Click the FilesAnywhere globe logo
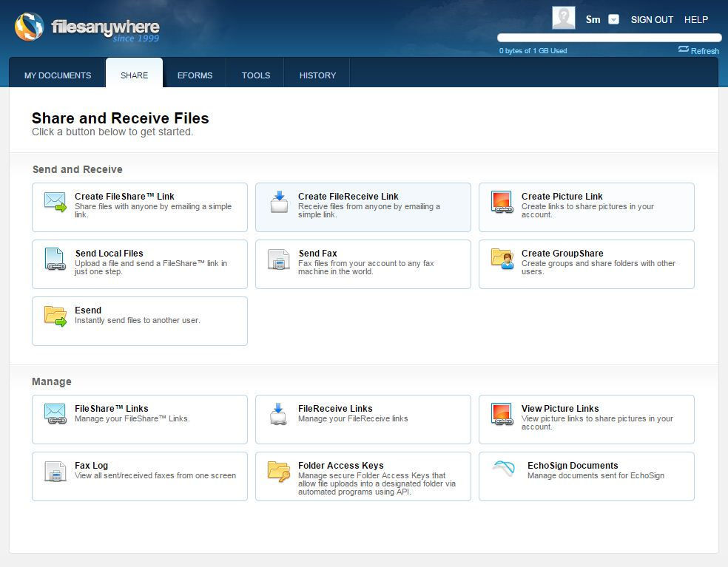This screenshot has height=567, width=728. (x=30, y=27)
